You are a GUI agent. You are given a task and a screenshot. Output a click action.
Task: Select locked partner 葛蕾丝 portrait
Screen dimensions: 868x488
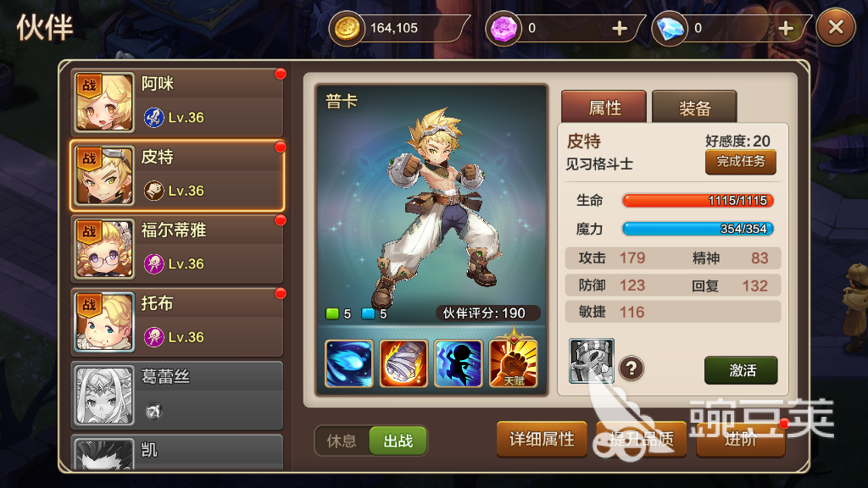point(104,395)
